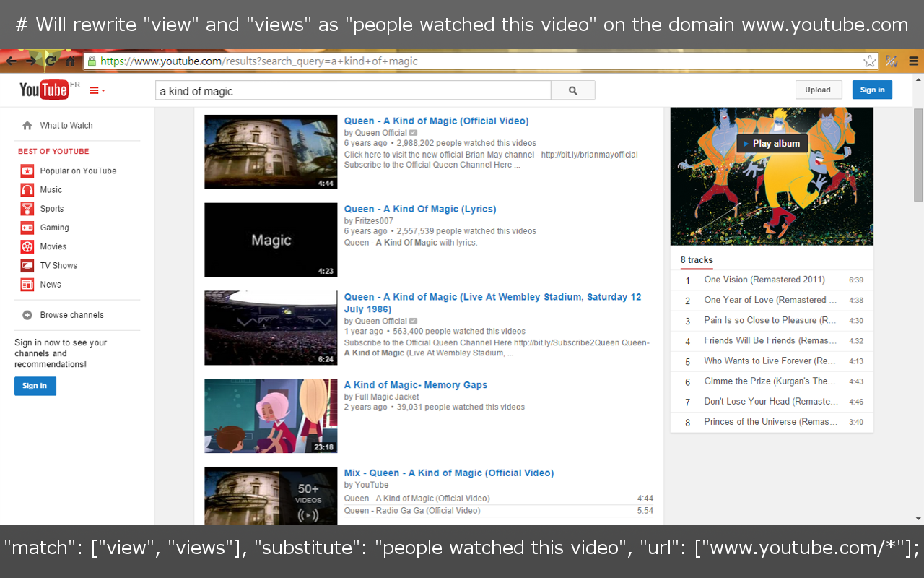Click the Sports trophy icon
The image size is (924, 578).
27,209
